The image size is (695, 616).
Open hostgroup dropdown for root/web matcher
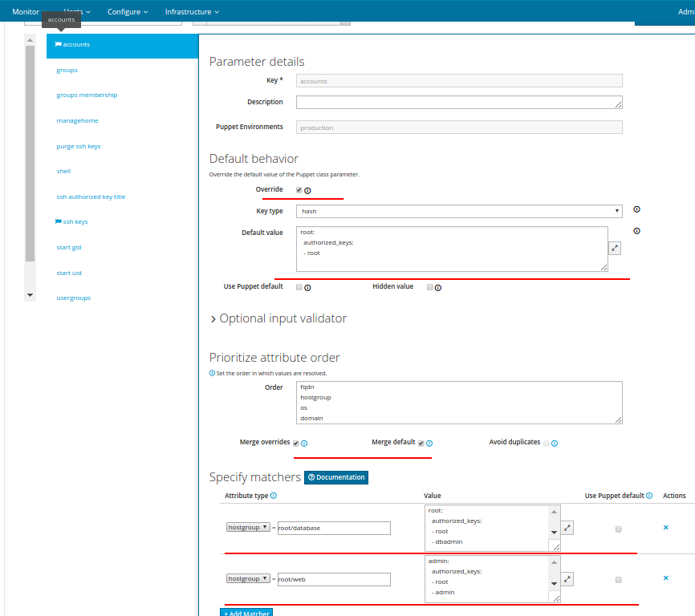pos(248,579)
